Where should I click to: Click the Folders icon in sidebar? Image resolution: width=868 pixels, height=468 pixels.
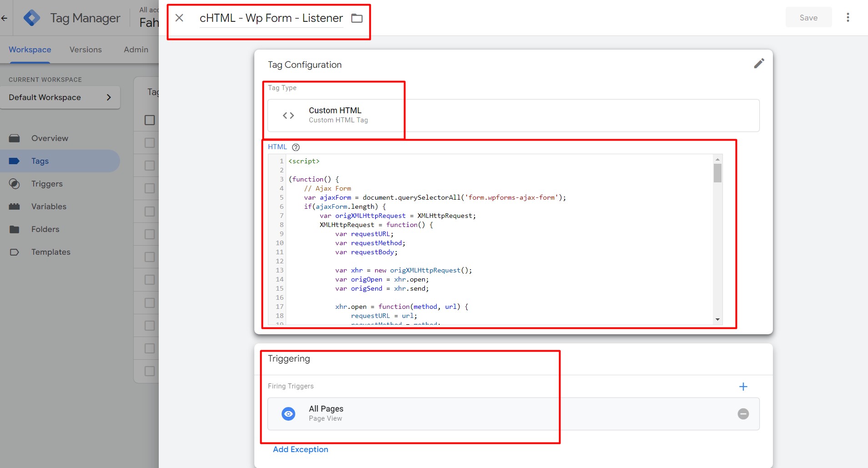[15, 229]
